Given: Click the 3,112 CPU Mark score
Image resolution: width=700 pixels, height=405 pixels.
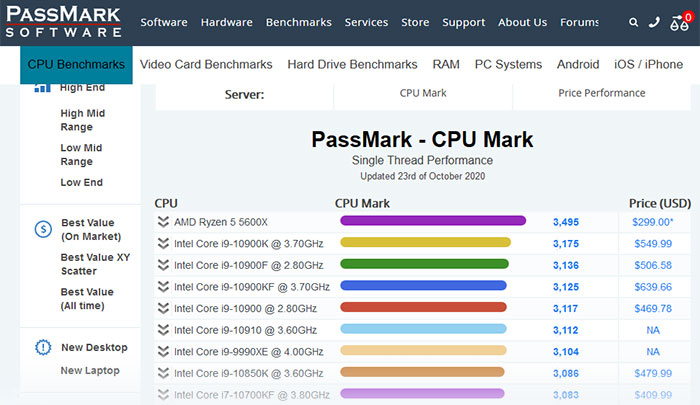Looking at the screenshot, I should (565, 330).
